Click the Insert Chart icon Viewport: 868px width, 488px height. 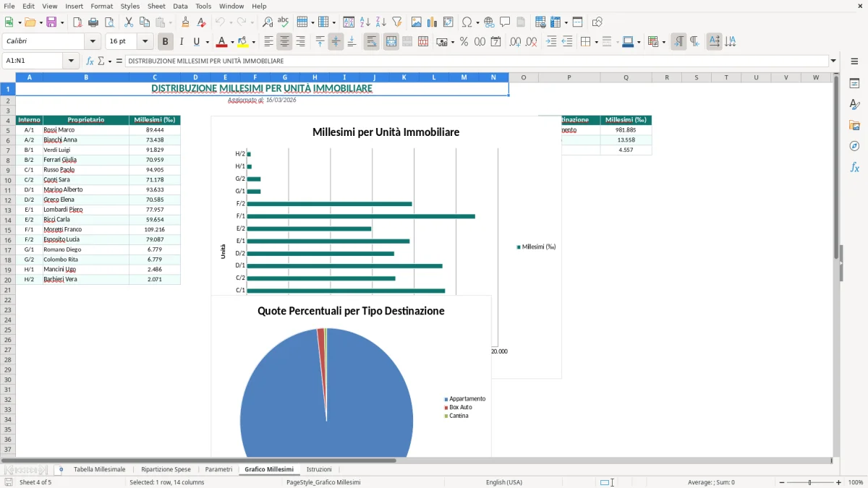pos(433,22)
